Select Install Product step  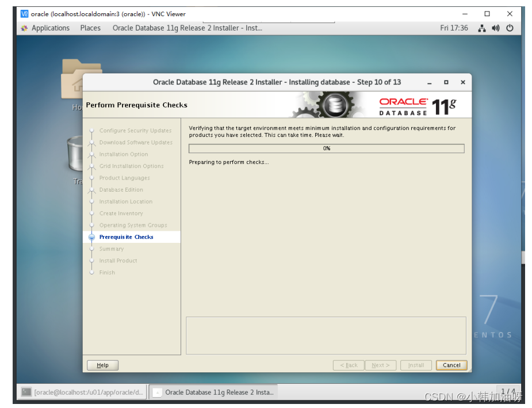pos(118,261)
